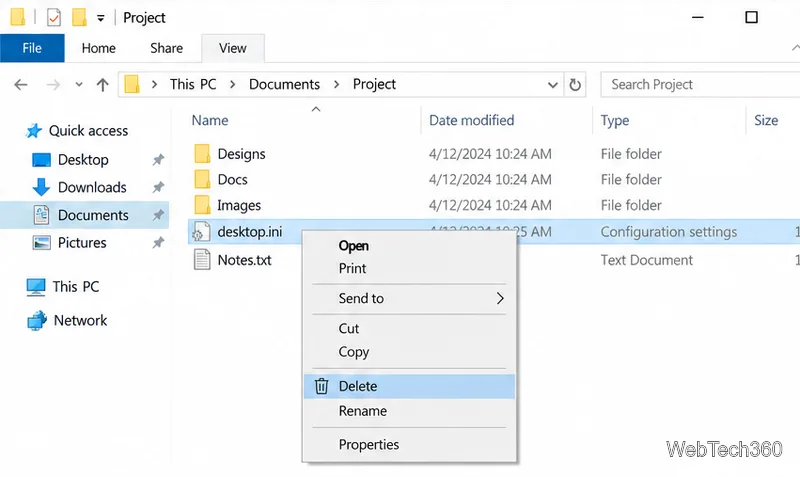Click the Configuration settings type cell

coord(668,232)
